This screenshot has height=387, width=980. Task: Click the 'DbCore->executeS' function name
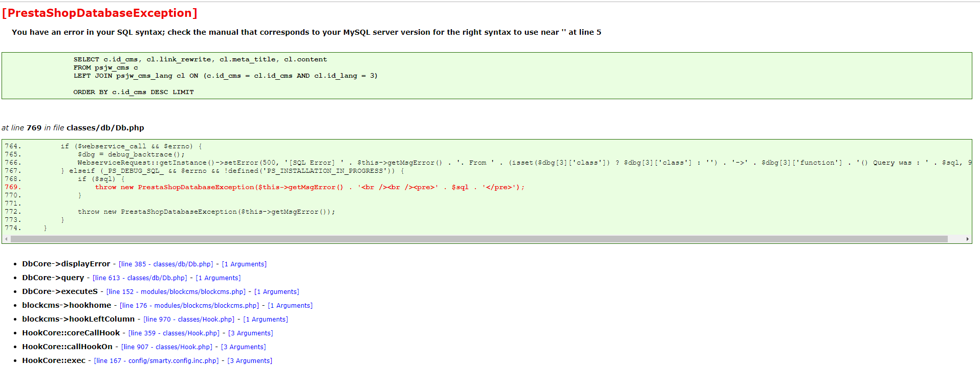(x=60, y=291)
